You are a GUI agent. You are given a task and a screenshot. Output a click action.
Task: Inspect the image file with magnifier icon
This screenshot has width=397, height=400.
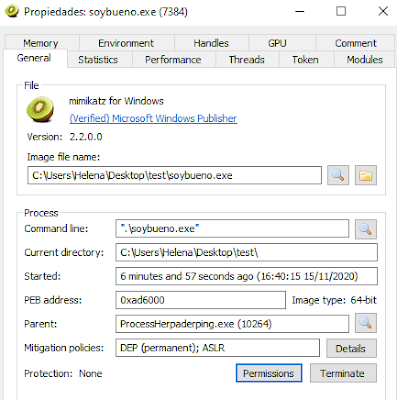[x=338, y=175]
